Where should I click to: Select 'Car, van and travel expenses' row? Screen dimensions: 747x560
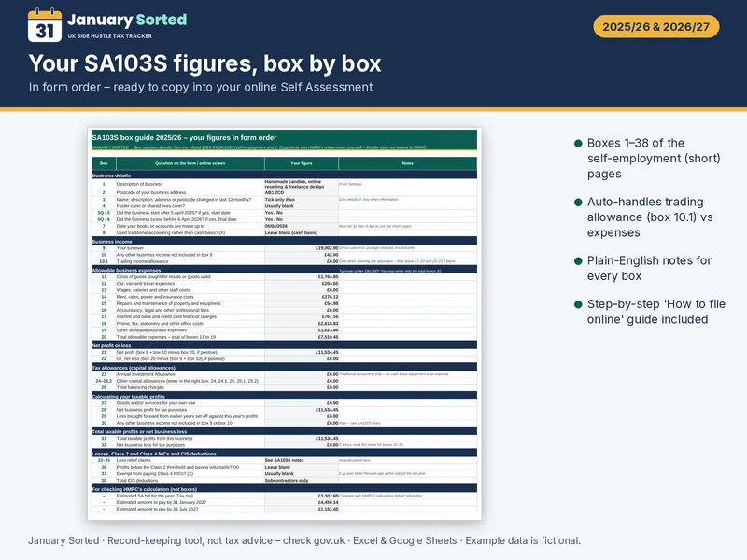tap(284, 284)
